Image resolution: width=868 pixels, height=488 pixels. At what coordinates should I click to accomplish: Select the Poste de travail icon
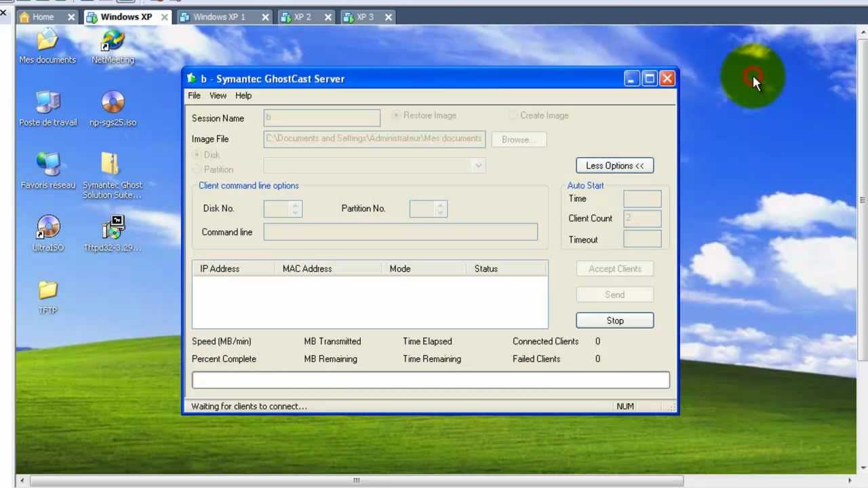(x=47, y=108)
